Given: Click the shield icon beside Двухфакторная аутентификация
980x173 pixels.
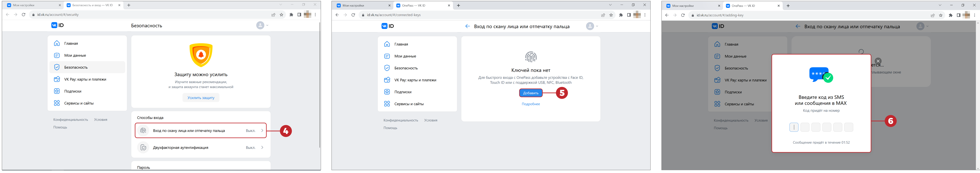Looking at the screenshot, I should pyautogui.click(x=143, y=147).
